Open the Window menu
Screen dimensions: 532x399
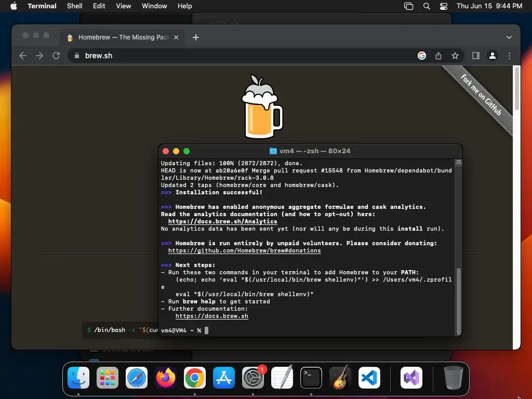(x=154, y=6)
